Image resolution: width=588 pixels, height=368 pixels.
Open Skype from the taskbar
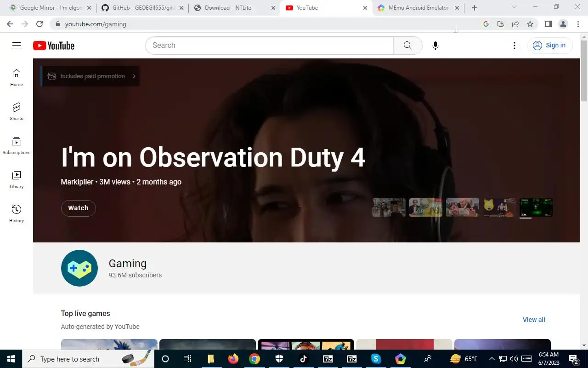[x=376, y=359]
